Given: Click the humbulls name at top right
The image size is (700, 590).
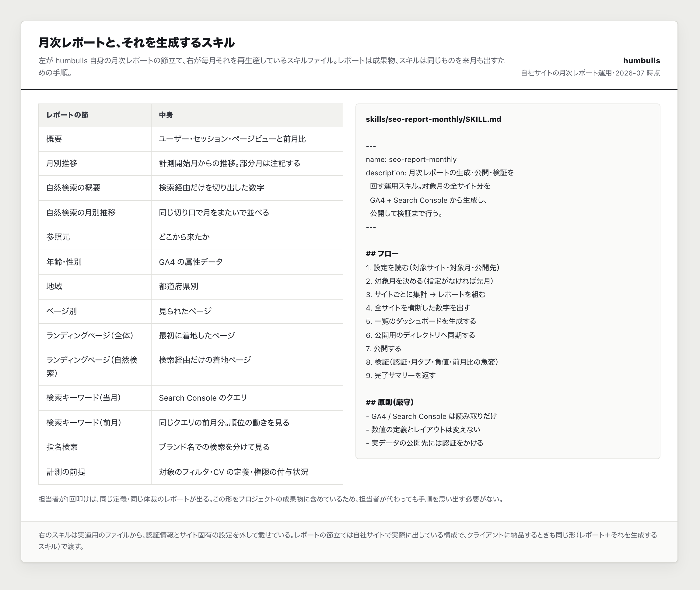Looking at the screenshot, I should 642,61.
